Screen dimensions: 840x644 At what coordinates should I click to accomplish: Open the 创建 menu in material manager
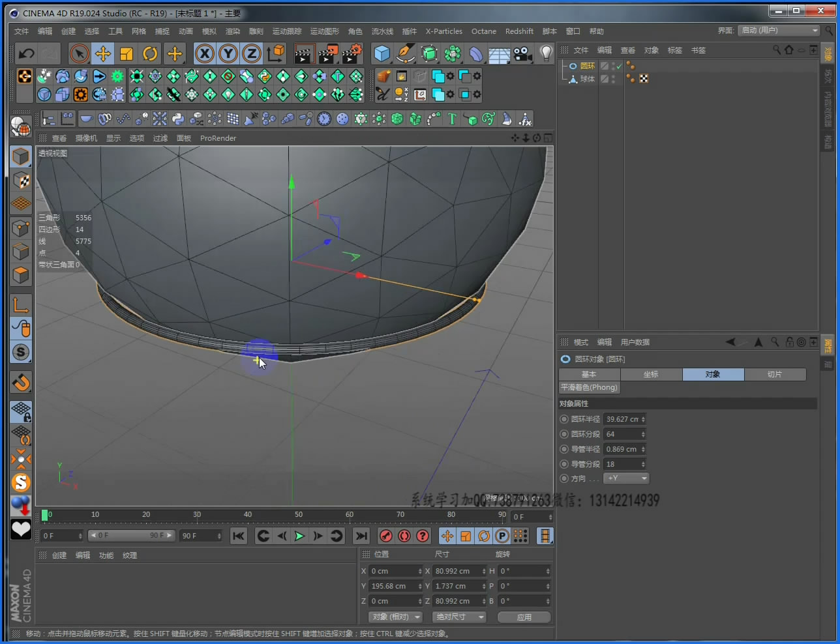(59, 555)
